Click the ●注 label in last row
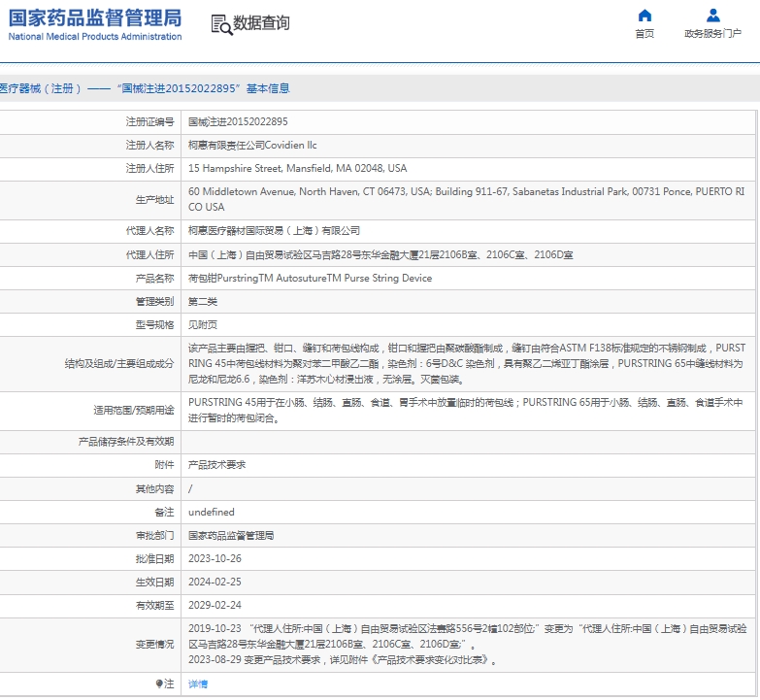This screenshot has width=760, height=700. click(x=165, y=683)
